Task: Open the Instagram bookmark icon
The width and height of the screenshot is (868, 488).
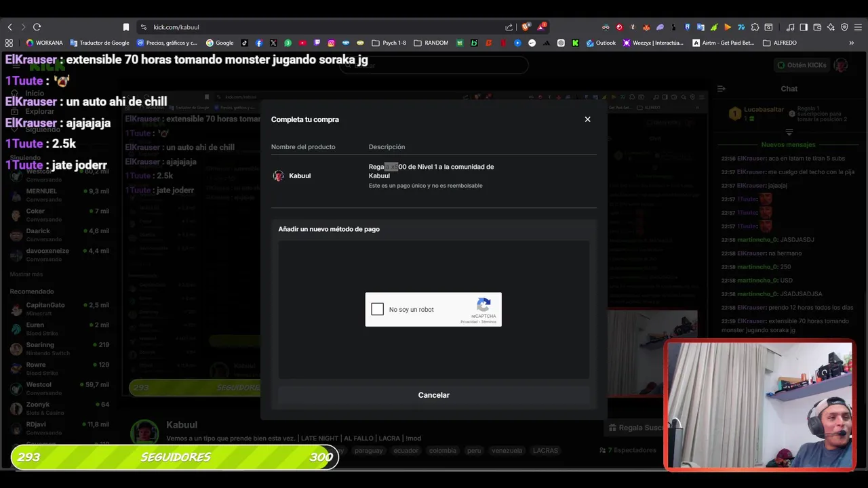Action: [x=331, y=43]
